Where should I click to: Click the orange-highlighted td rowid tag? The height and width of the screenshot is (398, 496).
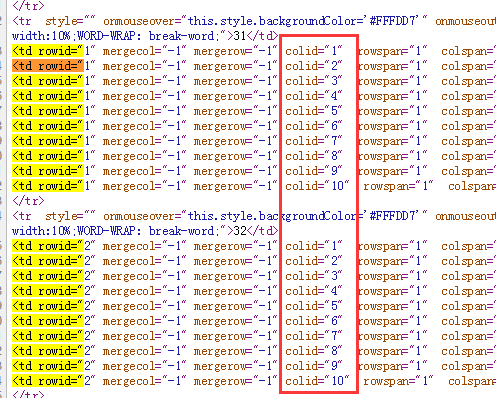48,66
